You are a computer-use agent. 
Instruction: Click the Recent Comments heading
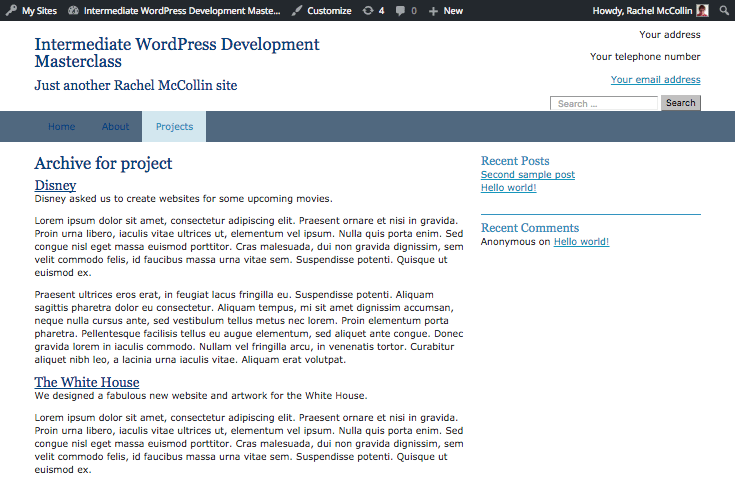tap(530, 228)
